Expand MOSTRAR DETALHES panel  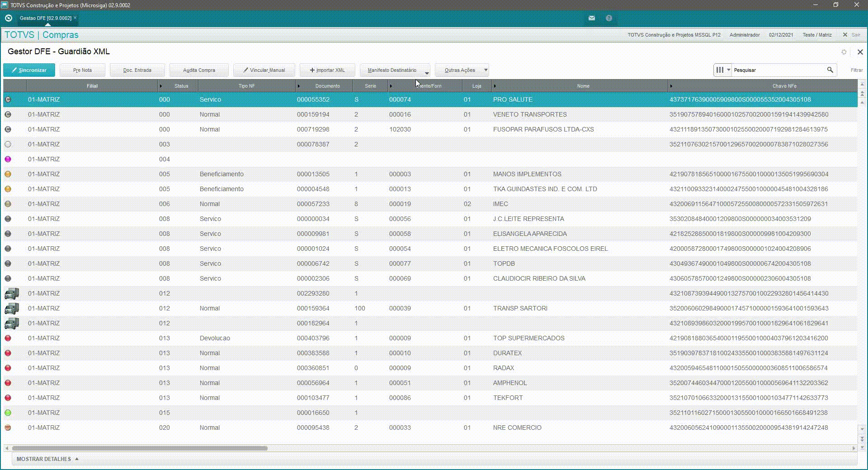coord(47,459)
